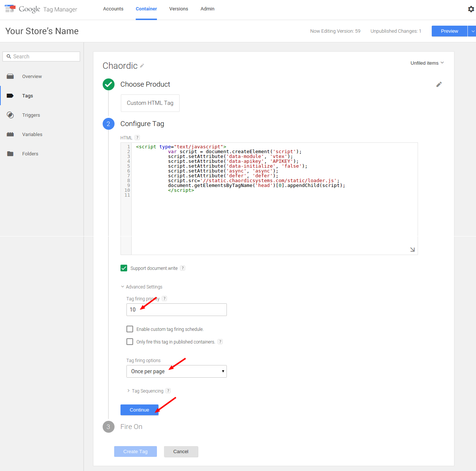The height and width of the screenshot is (471, 476).
Task: Click the Now Editing Version: 59 text
Action: pos(335,31)
